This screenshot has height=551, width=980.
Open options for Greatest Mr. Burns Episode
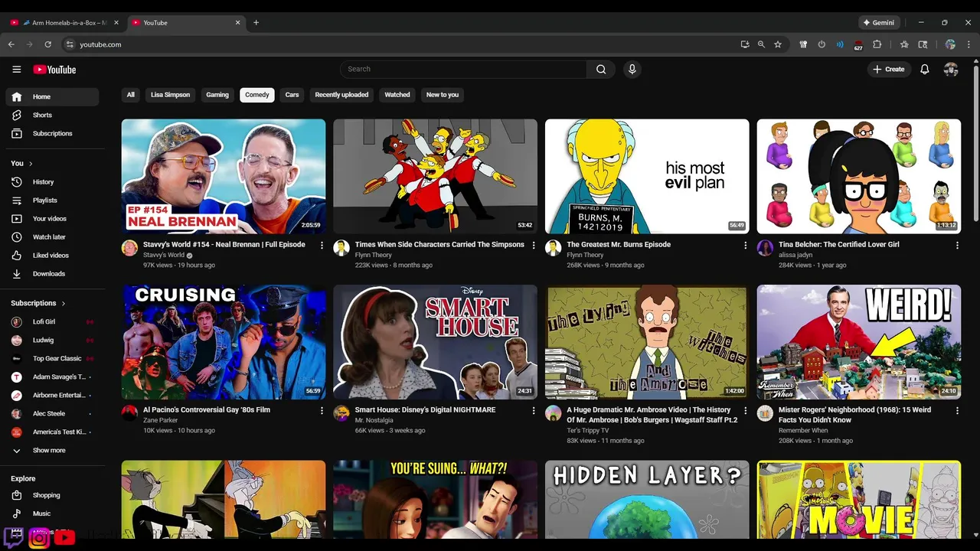(745, 246)
